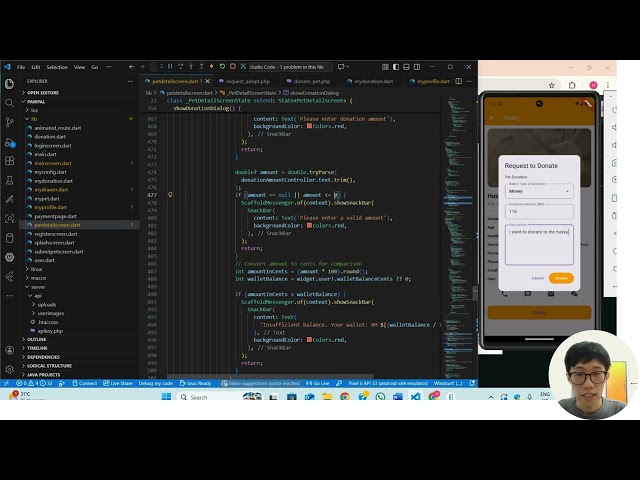Click the lightbulb code action icon

(x=170, y=195)
